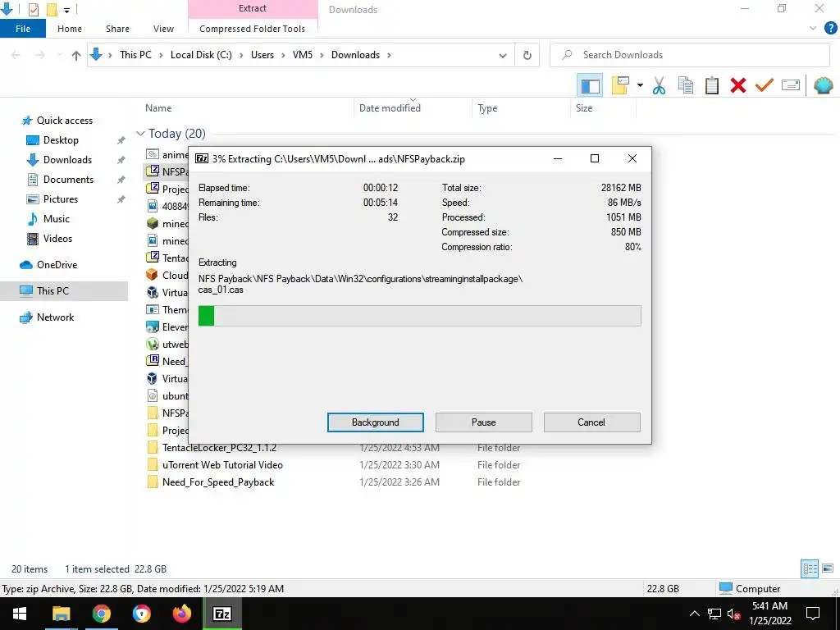840x630 pixels.
Task: Open the File menu
Action: coord(23,29)
